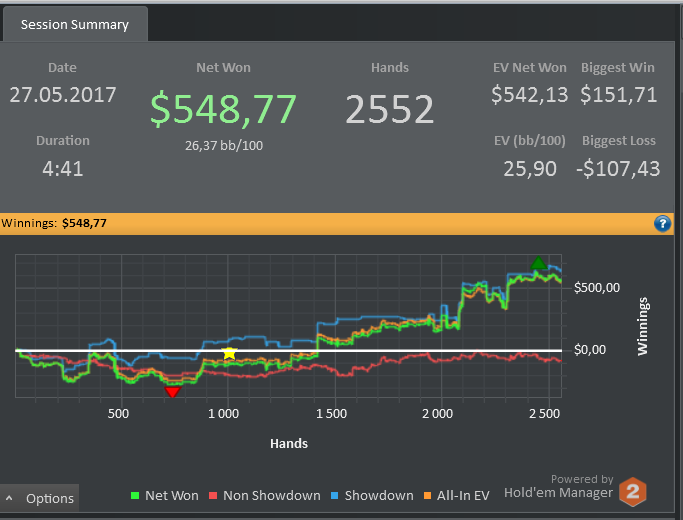The width and height of the screenshot is (683, 520).
Task: Toggle the All-In EV legend label
Action: pos(463,495)
